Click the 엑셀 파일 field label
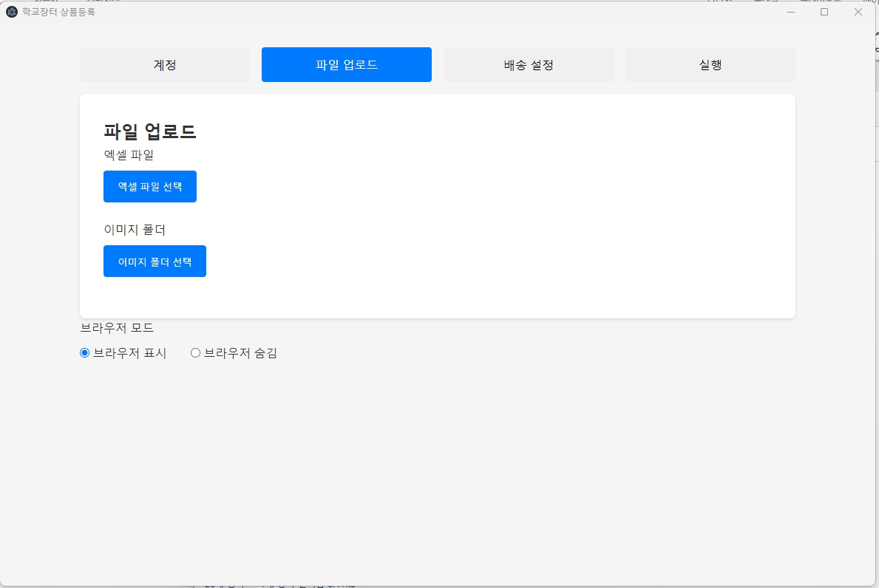The image size is (879, 588). point(129,155)
